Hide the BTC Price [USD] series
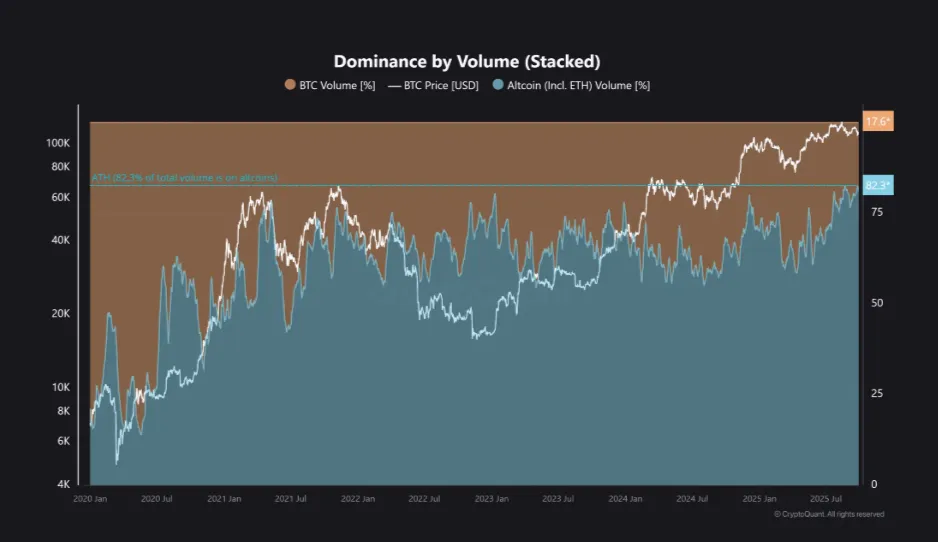Screen dimensions: 938x542 tap(441, 86)
